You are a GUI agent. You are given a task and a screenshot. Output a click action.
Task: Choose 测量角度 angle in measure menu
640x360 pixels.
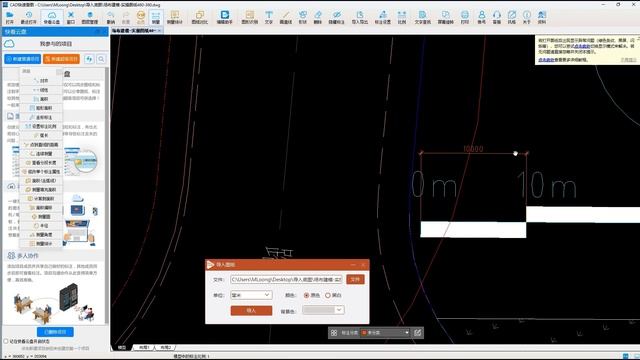coord(42,235)
